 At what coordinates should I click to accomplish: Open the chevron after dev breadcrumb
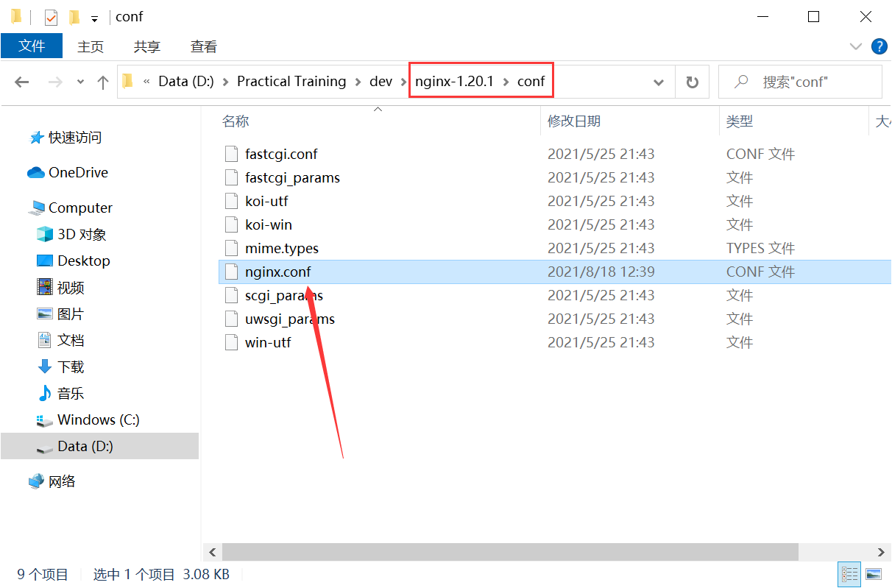tap(404, 82)
